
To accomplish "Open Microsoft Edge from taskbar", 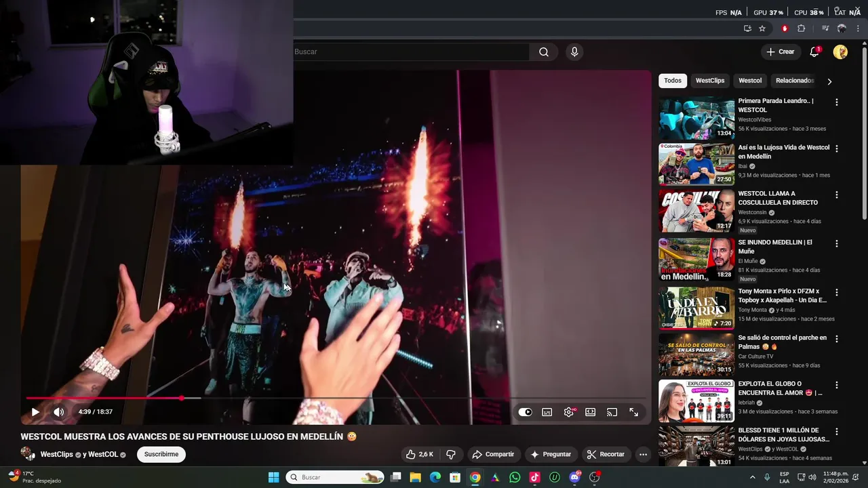I will point(435,477).
